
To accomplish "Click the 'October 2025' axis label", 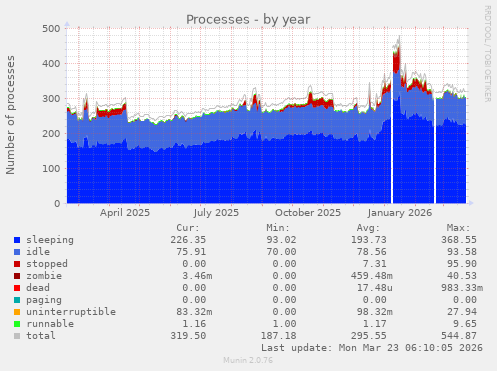I will click(308, 213).
